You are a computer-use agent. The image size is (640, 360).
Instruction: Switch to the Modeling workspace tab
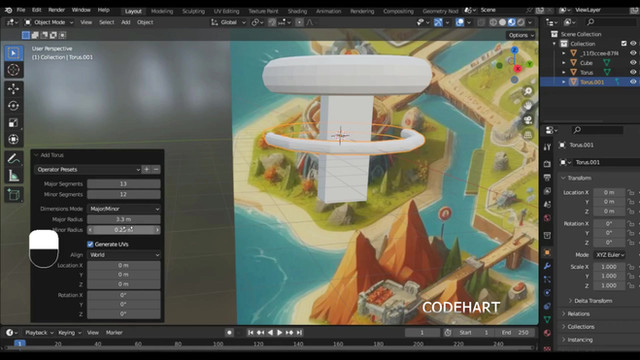point(162,11)
